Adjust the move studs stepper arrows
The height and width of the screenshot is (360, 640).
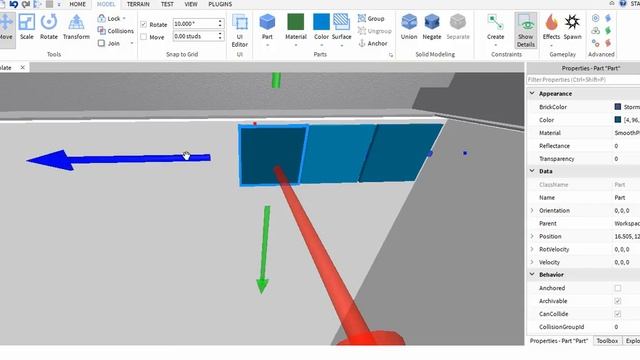coord(220,36)
